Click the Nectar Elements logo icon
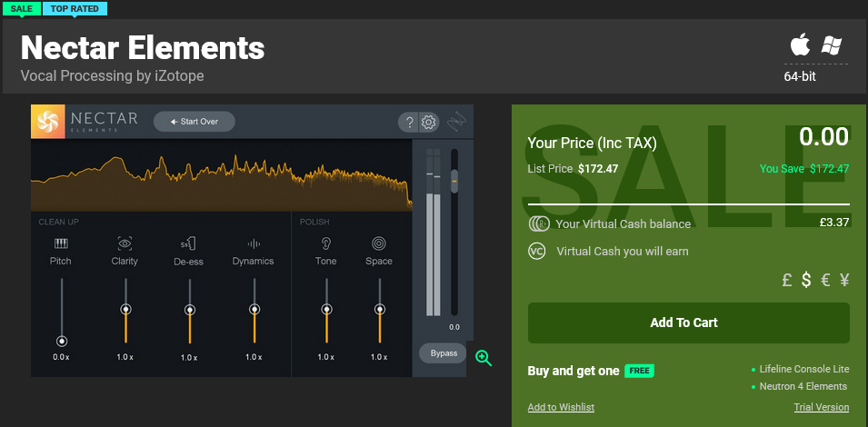This screenshot has height=427, width=868. [47, 122]
